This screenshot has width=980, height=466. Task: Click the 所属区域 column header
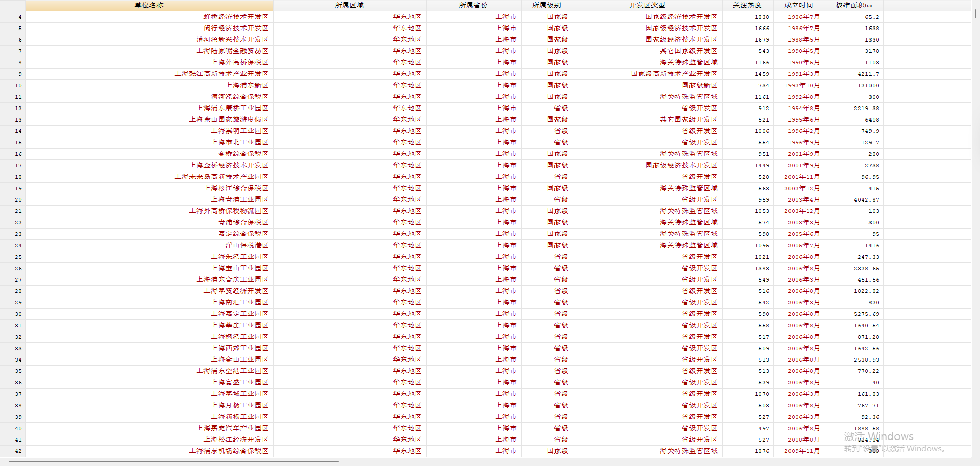click(x=350, y=5)
